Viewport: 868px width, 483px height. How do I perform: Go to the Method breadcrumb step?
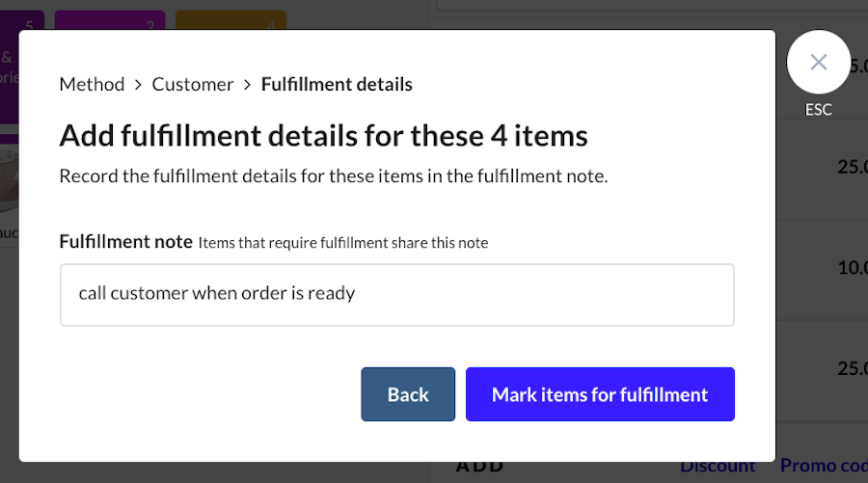[92, 85]
